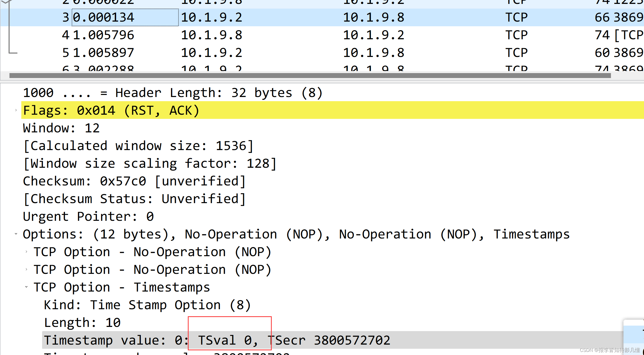644x355 pixels.
Task: Click the packet list horizontal scrollbar
Action: [310, 76]
